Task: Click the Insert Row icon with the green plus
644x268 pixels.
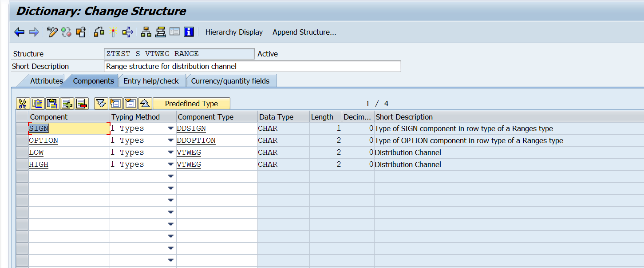Action: (67, 104)
